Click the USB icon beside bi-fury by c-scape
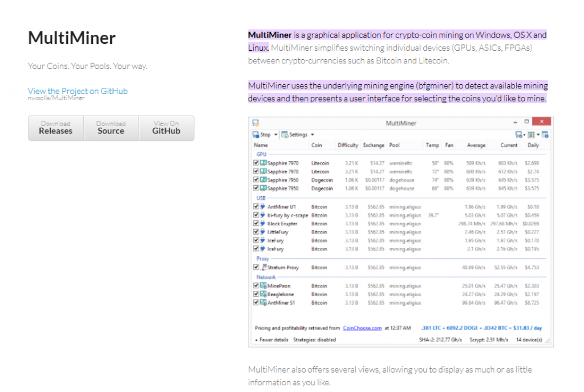 262,215
